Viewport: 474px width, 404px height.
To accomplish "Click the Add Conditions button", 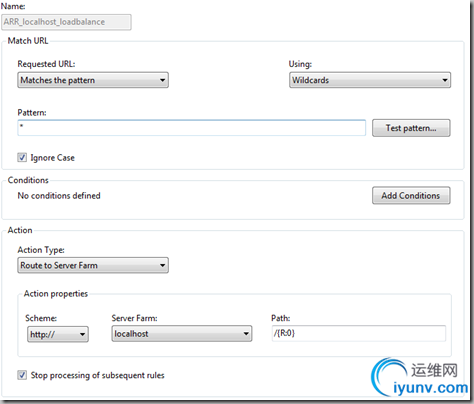I will (411, 195).
